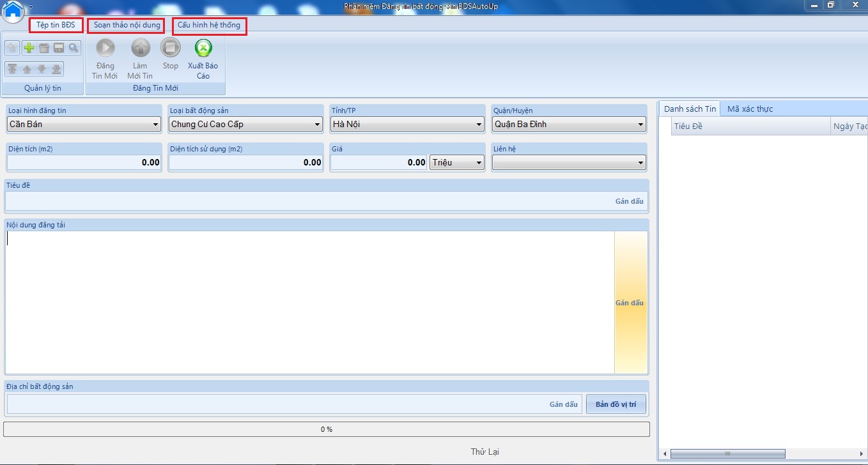Open the Loại bất động sản dropdown
Viewport: 868px width, 465px height.
(x=318, y=125)
